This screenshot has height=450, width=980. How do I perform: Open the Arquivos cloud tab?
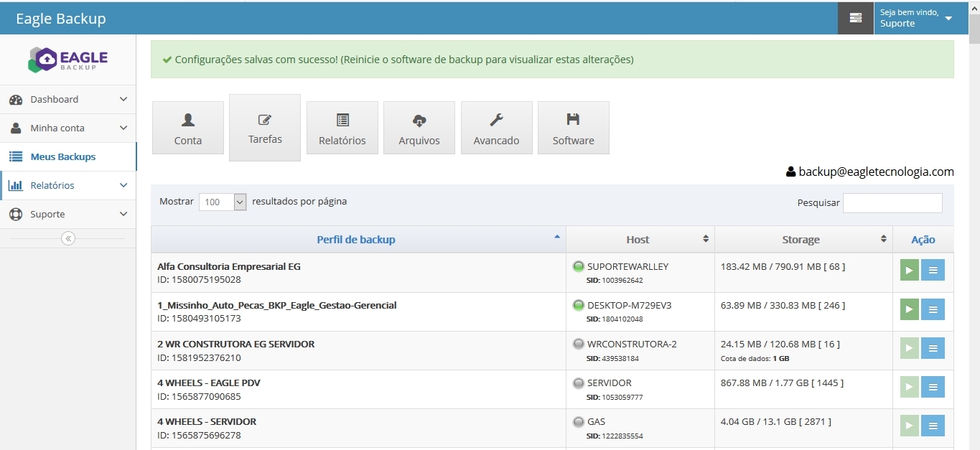pos(419,128)
